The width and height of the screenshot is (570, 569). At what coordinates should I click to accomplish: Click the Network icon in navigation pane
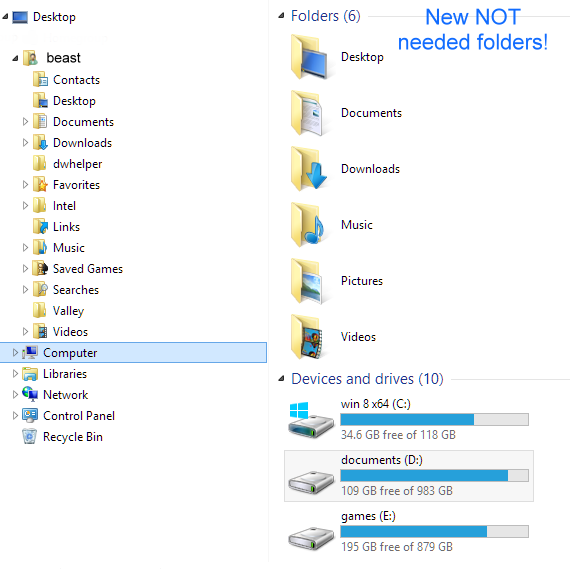point(29,394)
